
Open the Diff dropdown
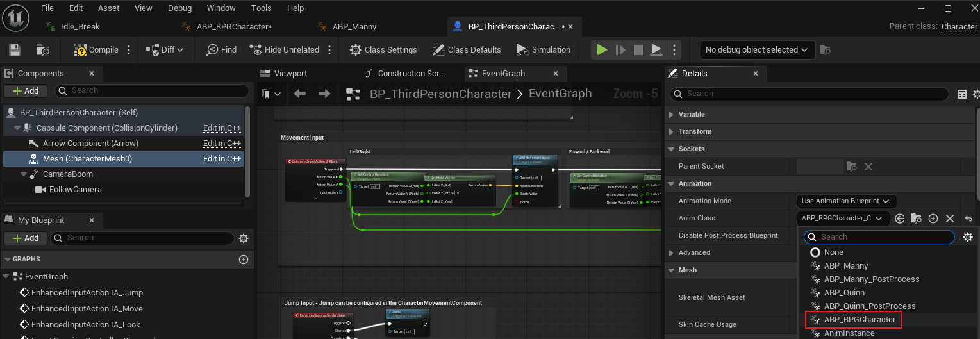[165, 50]
